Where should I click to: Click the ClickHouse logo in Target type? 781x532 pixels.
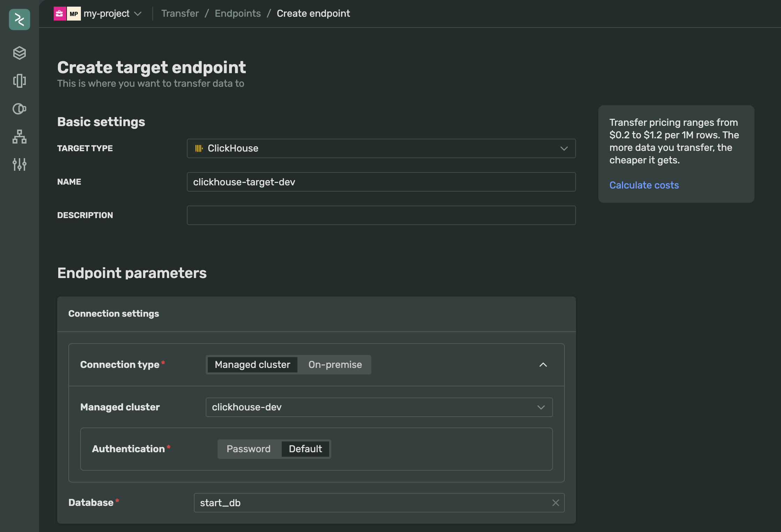(x=199, y=148)
